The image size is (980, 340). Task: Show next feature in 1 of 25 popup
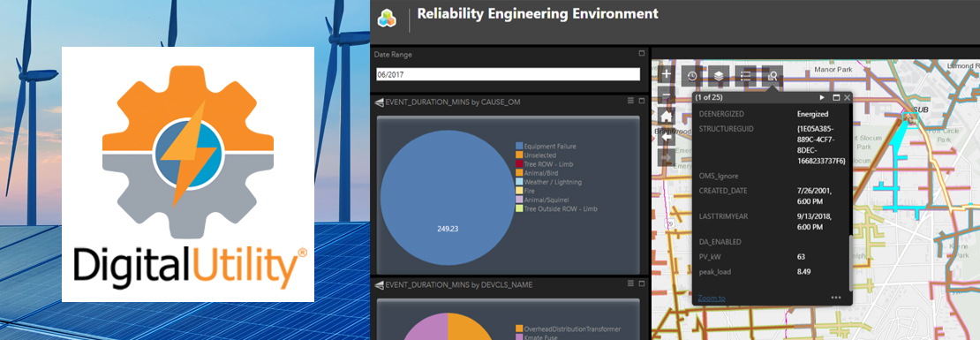(x=822, y=97)
